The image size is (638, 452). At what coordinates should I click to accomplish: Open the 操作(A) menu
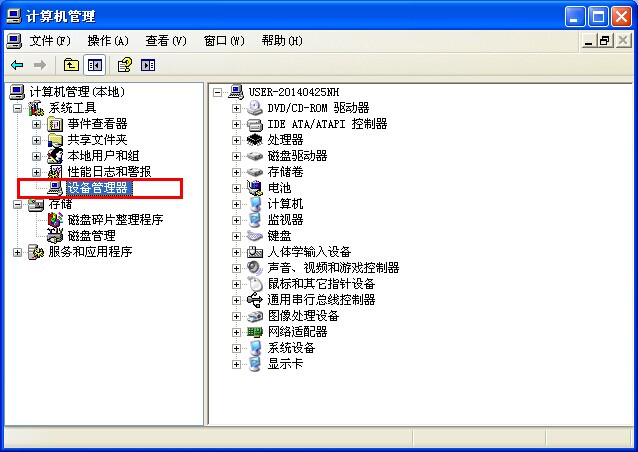click(x=108, y=41)
